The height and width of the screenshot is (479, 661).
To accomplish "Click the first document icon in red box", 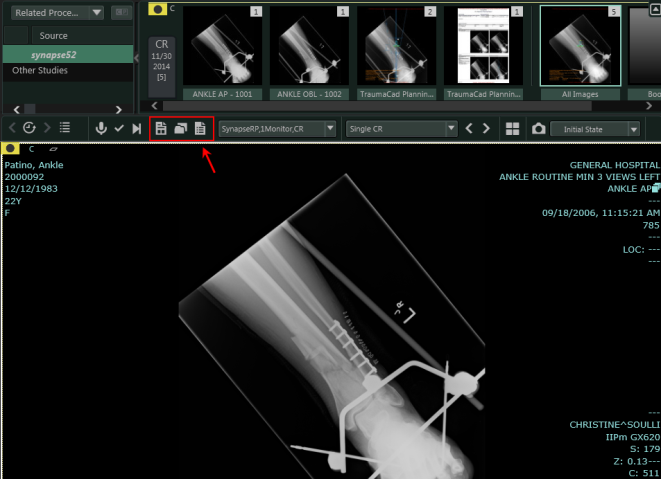I will click(161, 128).
